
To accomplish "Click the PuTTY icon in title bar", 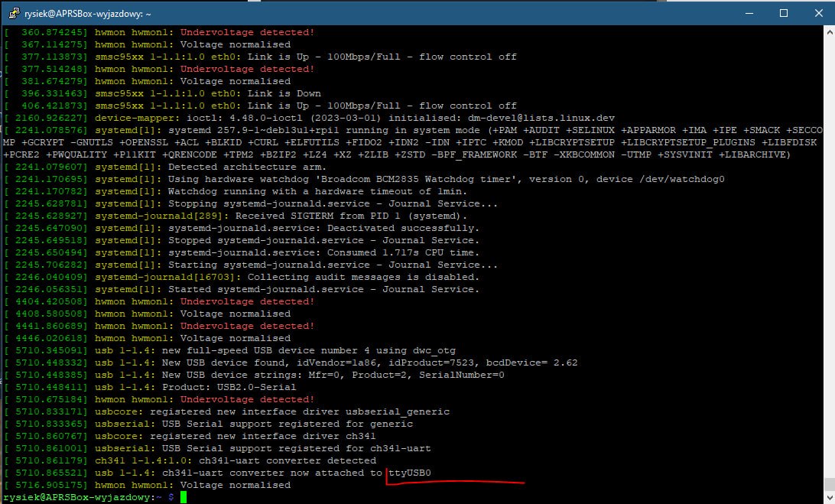I will tap(11, 13).
